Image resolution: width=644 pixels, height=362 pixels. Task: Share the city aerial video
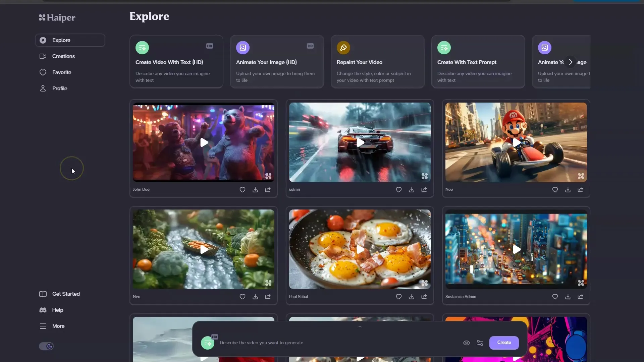580,297
